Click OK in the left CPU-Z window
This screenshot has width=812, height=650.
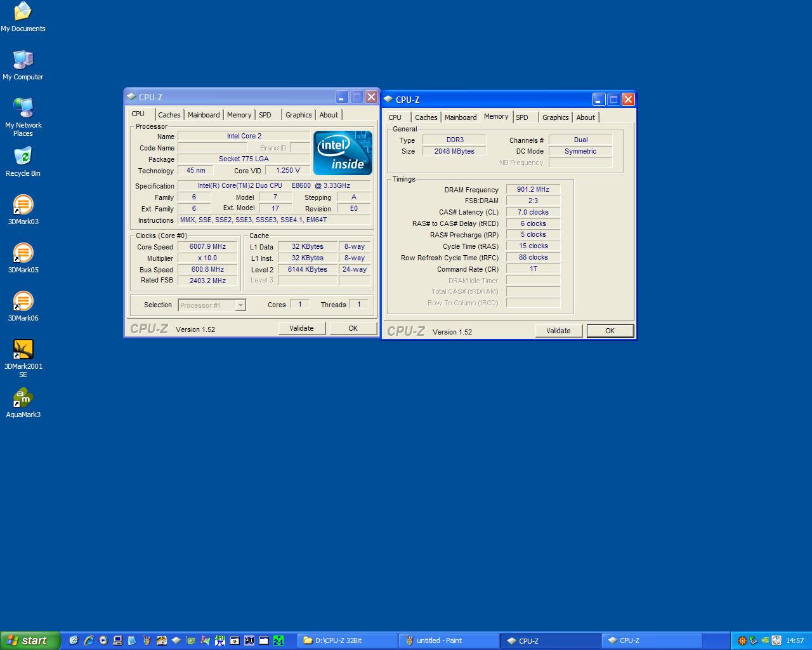click(x=353, y=328)
